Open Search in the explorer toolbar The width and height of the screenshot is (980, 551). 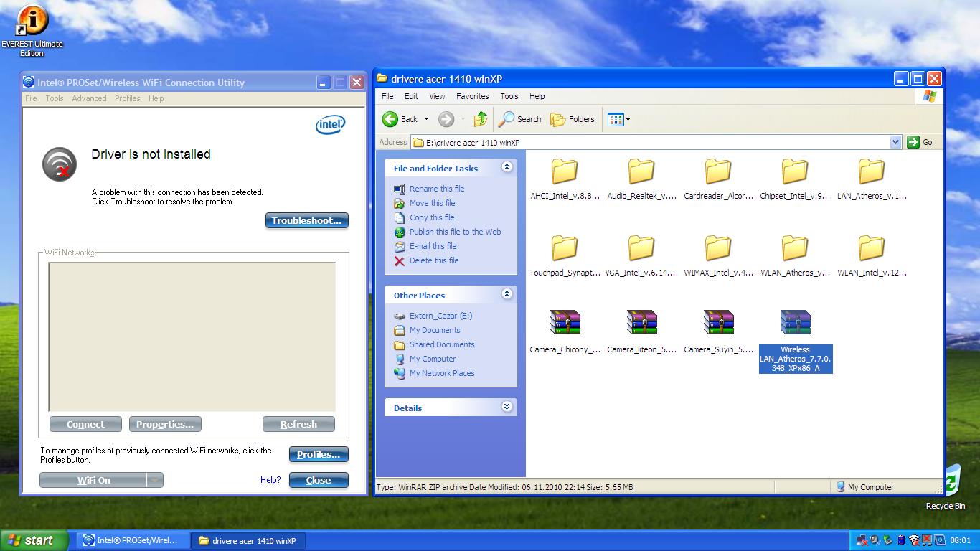[520, 119]
